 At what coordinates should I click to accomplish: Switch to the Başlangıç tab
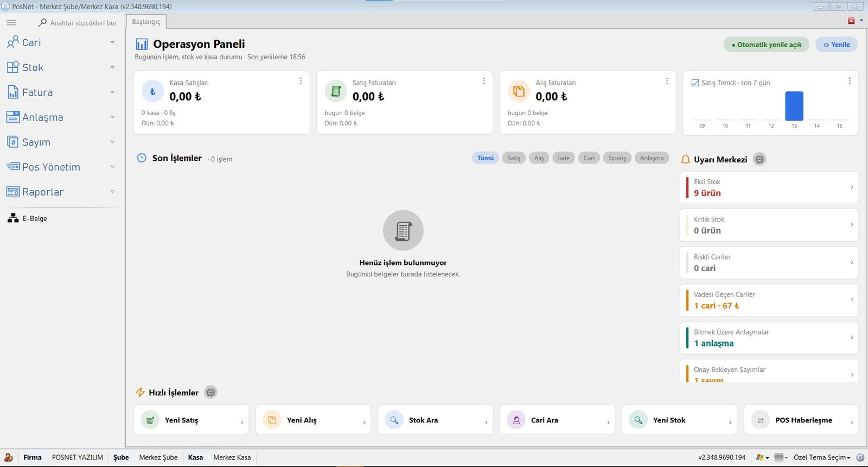pyautogui.click(x=146, y=22)
